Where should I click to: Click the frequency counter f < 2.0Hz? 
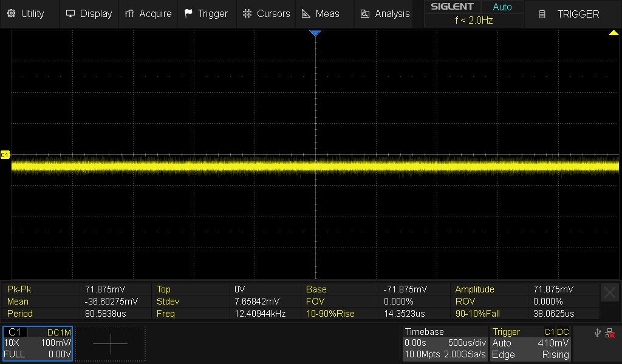[474, 20]
